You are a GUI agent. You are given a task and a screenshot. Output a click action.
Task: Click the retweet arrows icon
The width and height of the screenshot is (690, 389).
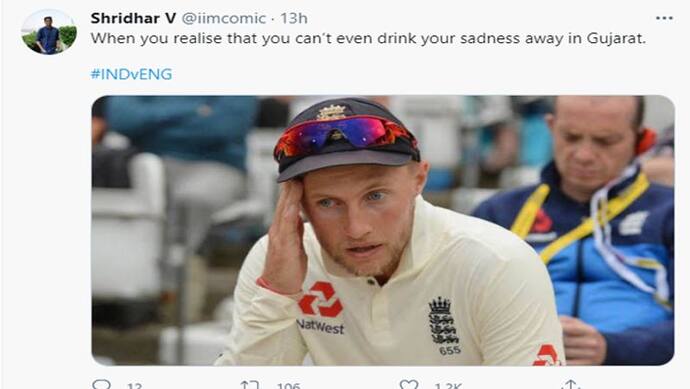click(250, 385)
